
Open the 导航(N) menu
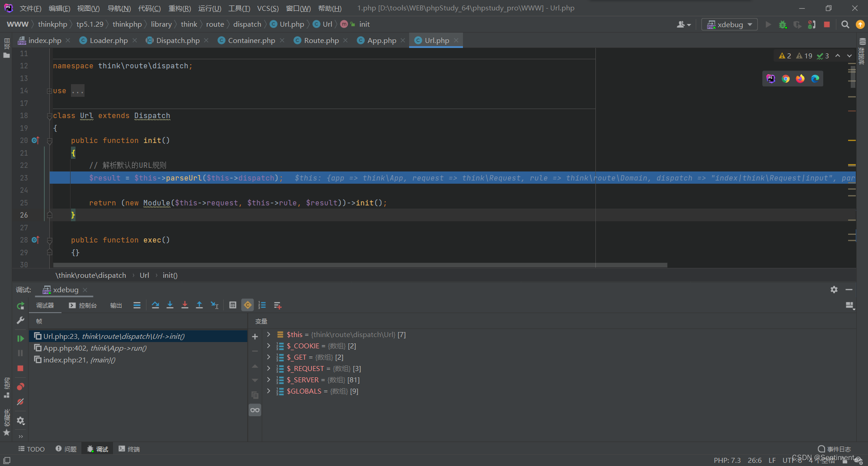click(x=119, y=8)
